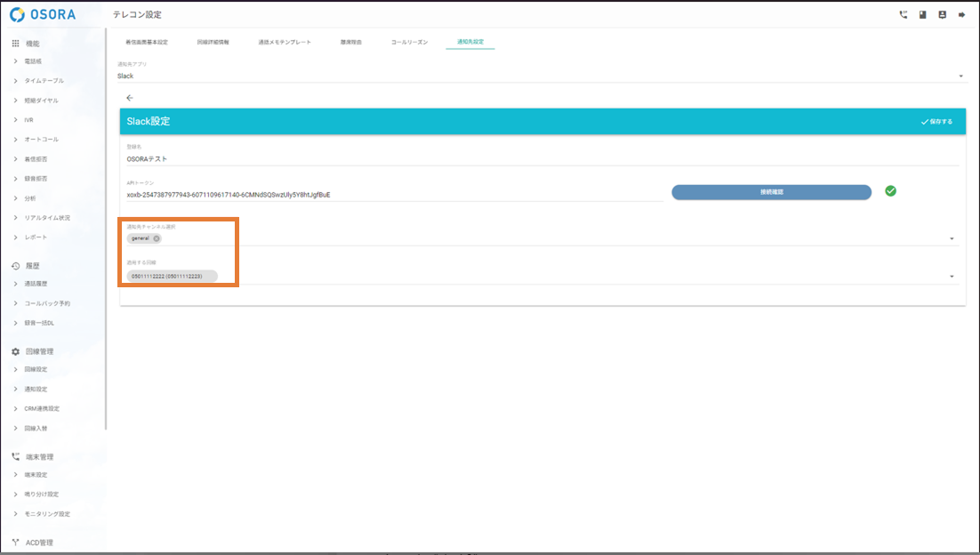The width and height of the screenshot is (980, 555).
Task: Open the 適用する回線 dropdown arrow
Action: [952, 277]
